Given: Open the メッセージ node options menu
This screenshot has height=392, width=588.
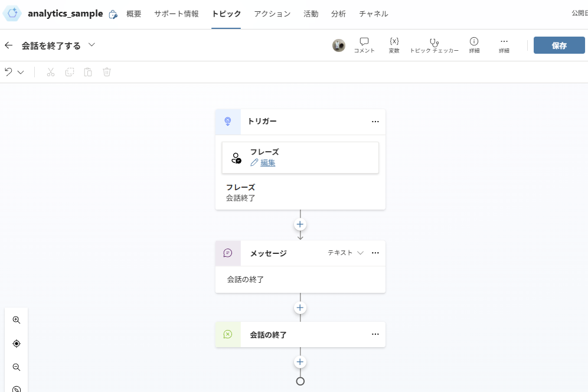Looking at the screenshot, I should click(375, 253).
